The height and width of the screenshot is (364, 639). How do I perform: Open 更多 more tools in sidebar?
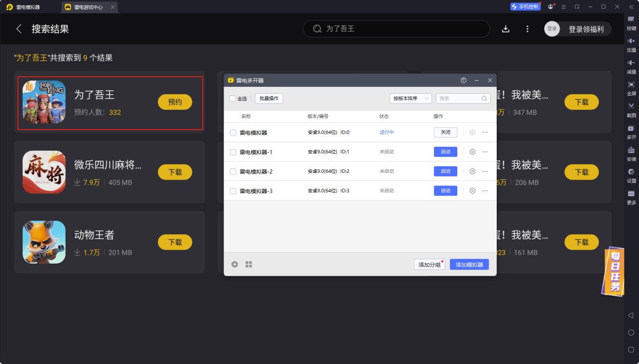[631, 197]
